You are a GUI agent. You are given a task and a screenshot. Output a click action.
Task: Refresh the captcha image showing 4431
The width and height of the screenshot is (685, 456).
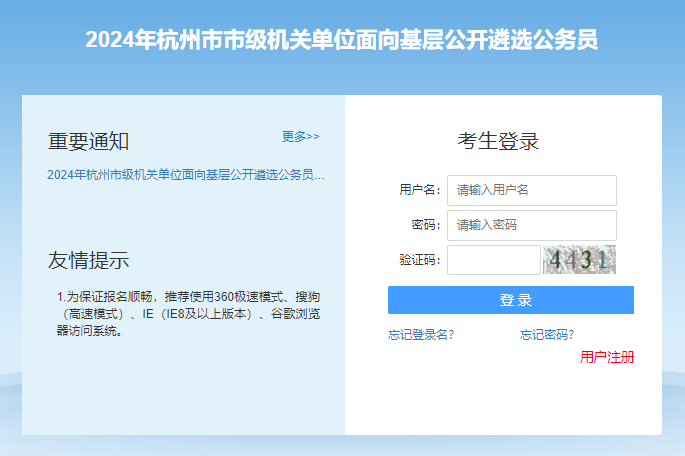coord(579,260)
